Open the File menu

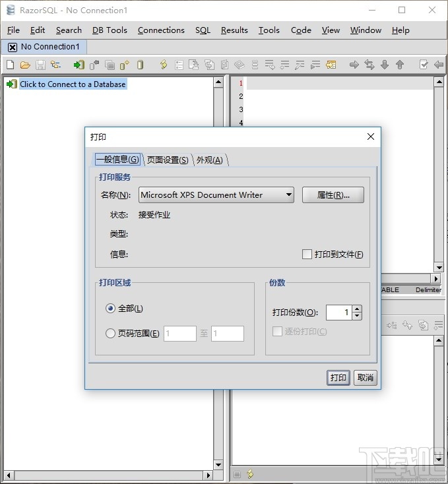[x=13, y=30]
